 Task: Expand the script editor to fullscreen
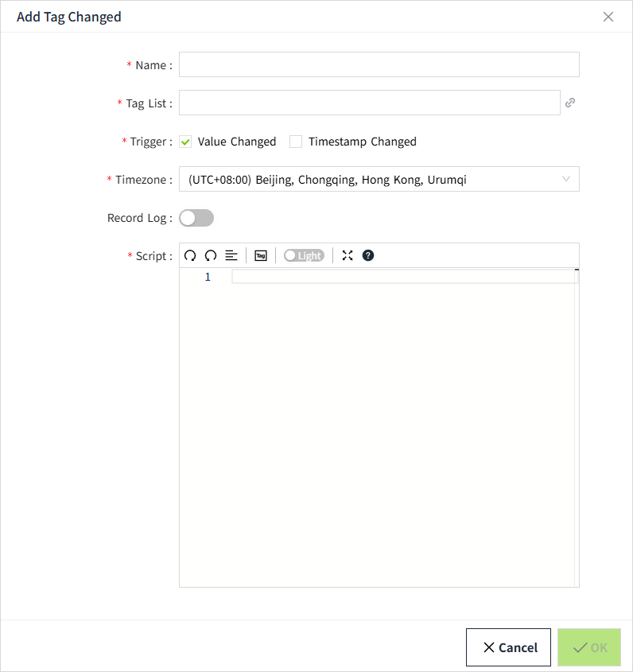(348, 255)
